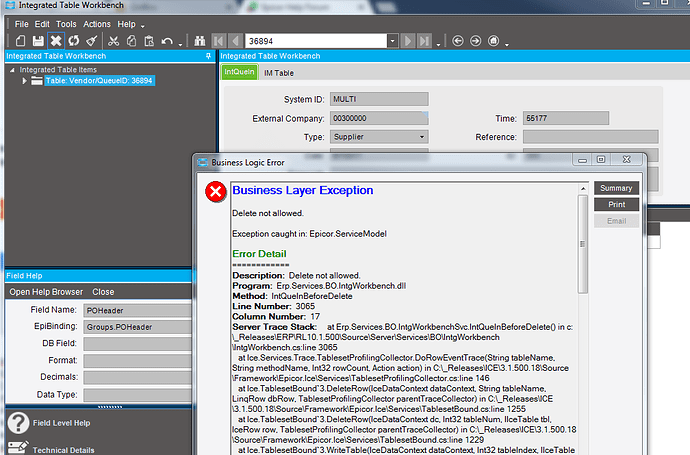This screenshot has width=690, height=455.
Task: Open the navigation options dropdown after last record
Action: [438, 44]
